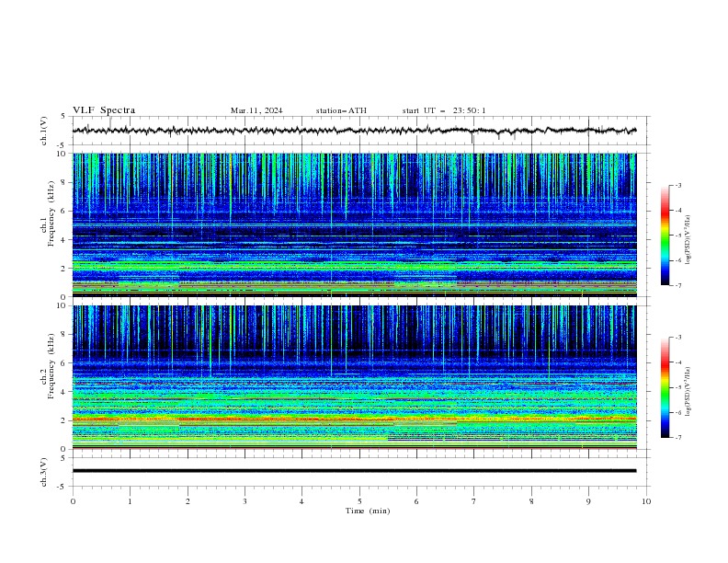728x563 pixels.
Task: Select the upper colorbar "log(PSD)(V²/Hz)" label
Action: tap(688, 239)
